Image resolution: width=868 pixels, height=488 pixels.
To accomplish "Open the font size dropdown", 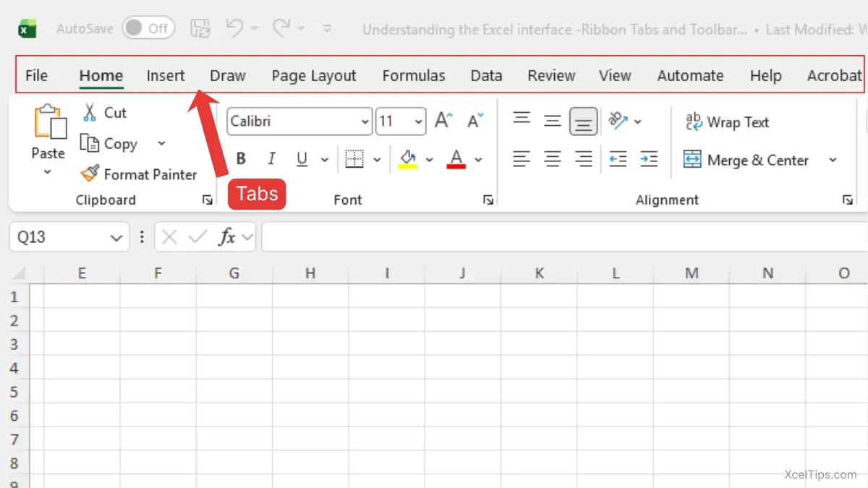I will [418, 121].
